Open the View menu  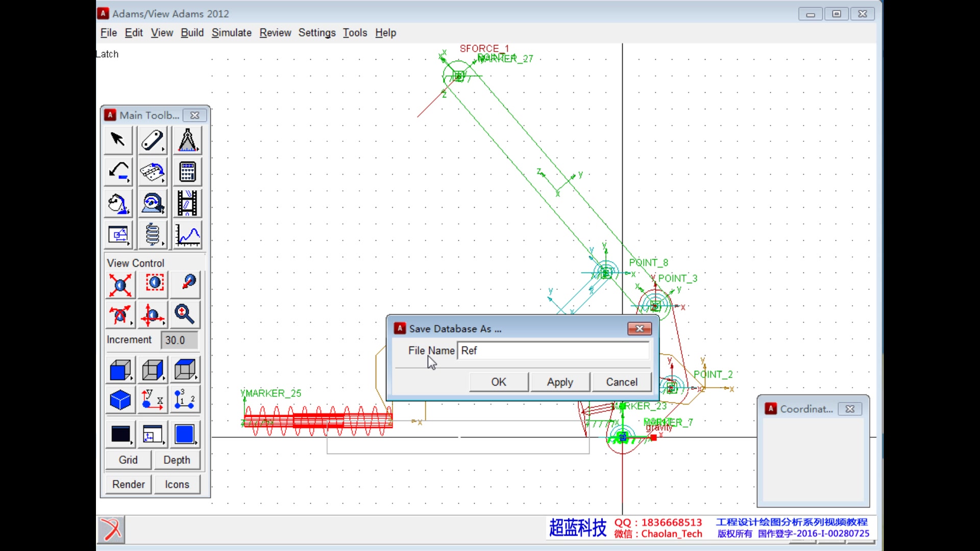162,33
